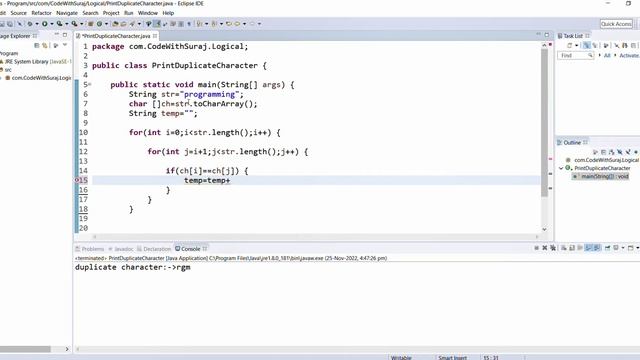
Task: Click the error marker on line 15
Action: point(77,180)
